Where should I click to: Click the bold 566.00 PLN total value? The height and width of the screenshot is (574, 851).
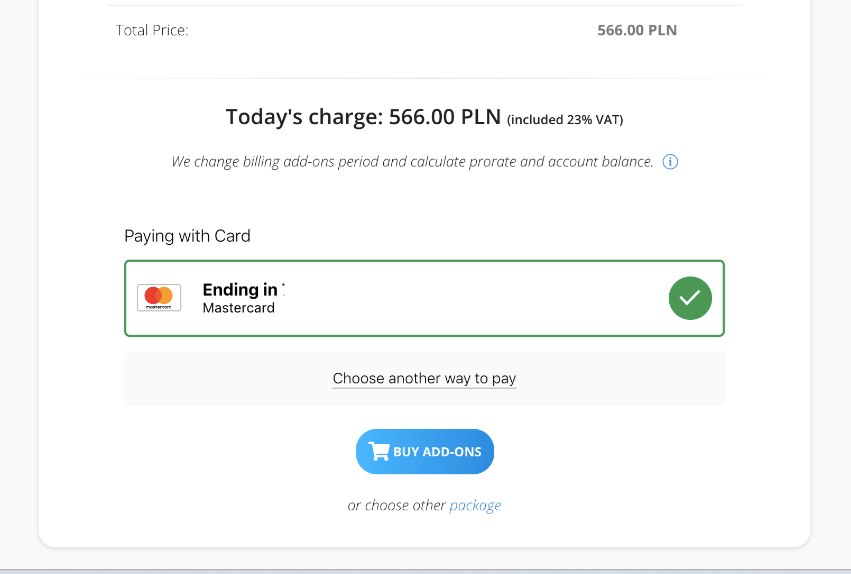click(x=637, y=31)
